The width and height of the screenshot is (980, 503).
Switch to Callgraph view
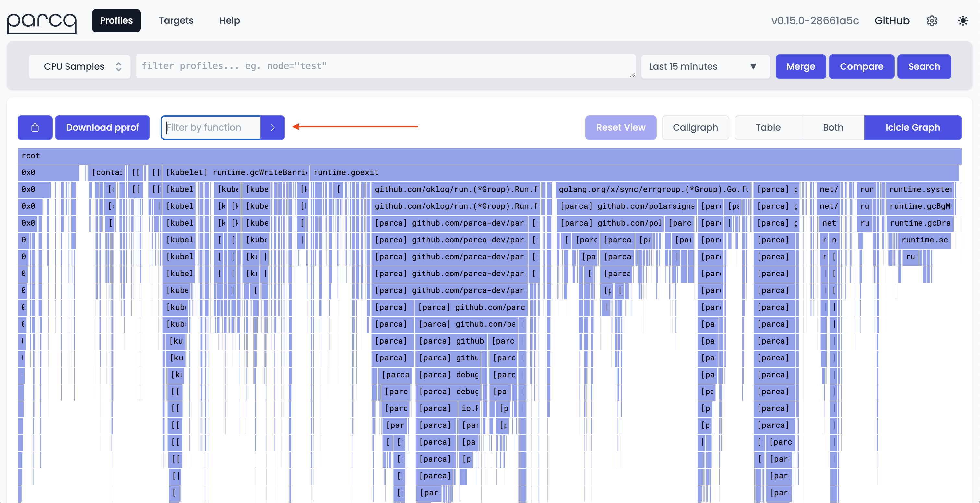point(695,127)
